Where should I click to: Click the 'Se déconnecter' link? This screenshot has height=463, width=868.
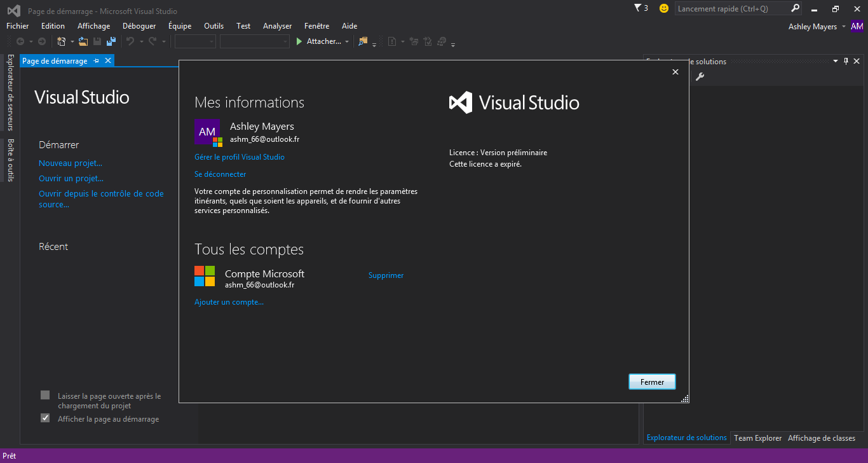click(220, 174)
